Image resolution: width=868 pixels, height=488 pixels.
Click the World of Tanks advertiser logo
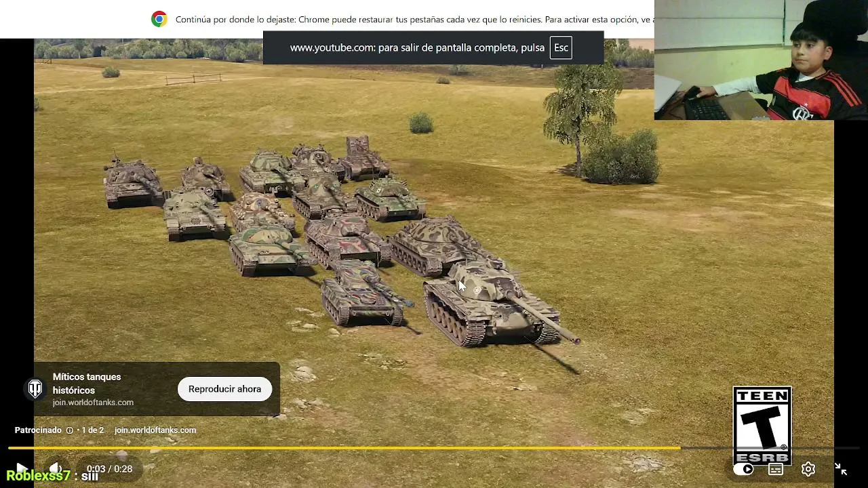pos(35,388)
